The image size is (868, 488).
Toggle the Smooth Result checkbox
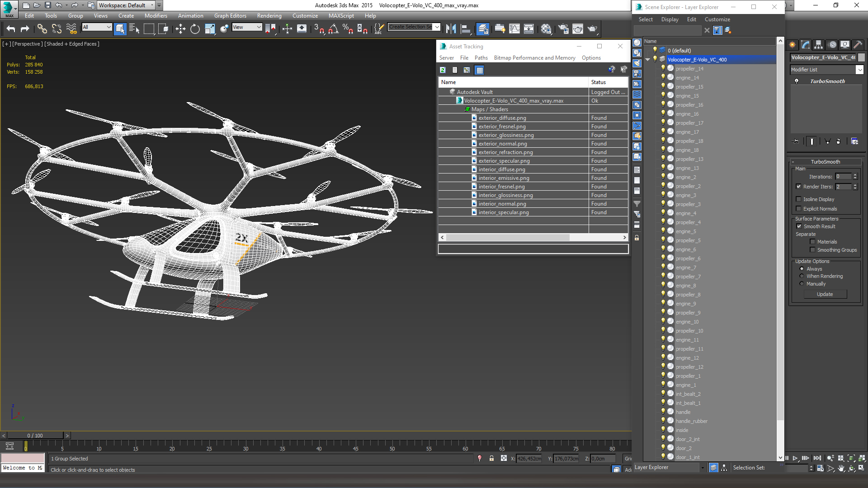[x=799, y=226]
